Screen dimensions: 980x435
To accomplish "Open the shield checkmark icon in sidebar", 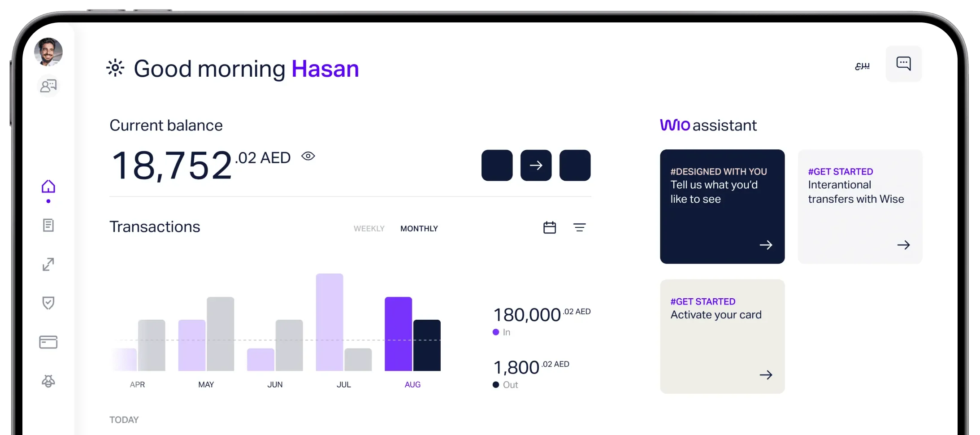I will pos(48,303).
